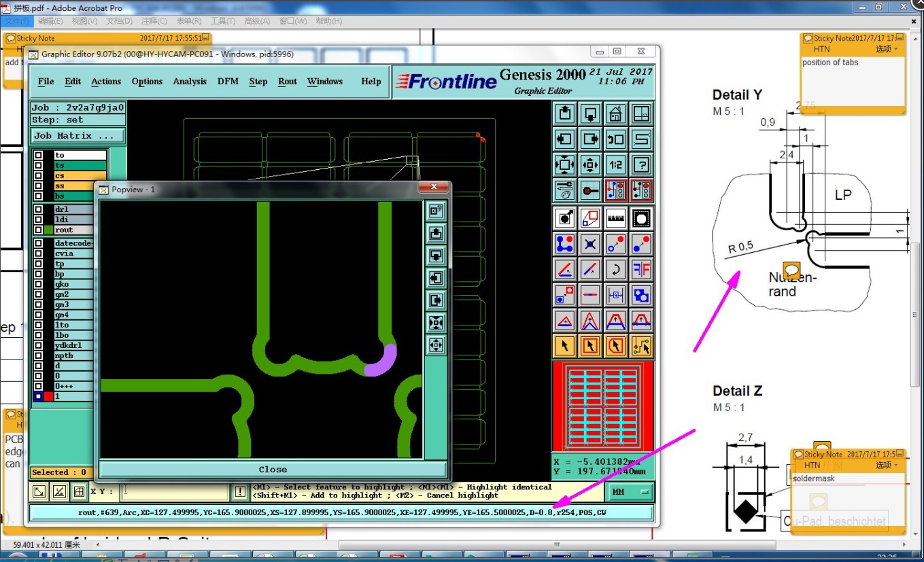Viewport: 924px width, 562px height.
Task: Select the 'datecode' layer name
Action: (x=73, y=243)
